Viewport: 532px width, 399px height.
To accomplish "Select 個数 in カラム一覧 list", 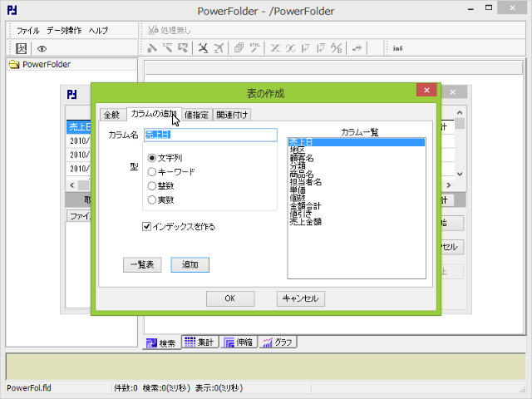I will [357, 198].
